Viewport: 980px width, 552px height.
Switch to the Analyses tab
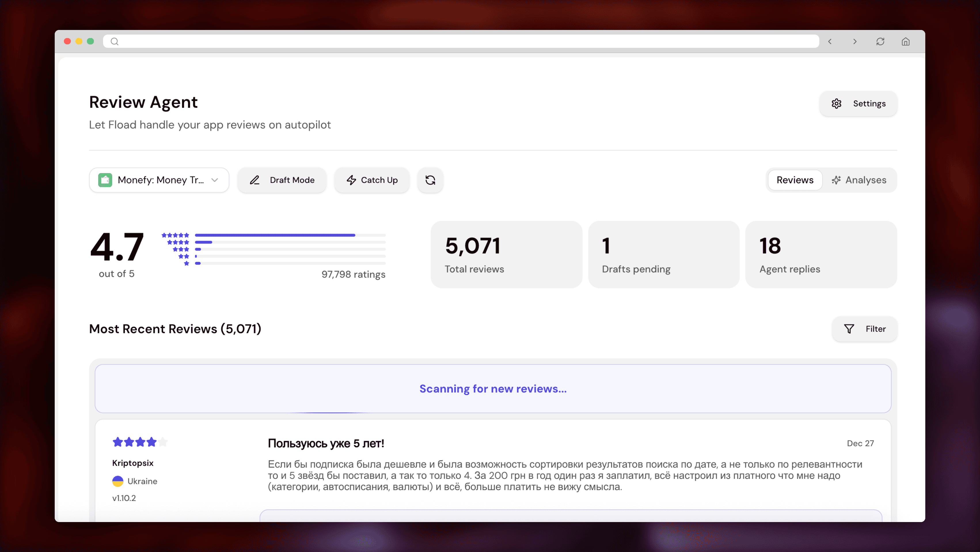[859, 180]
